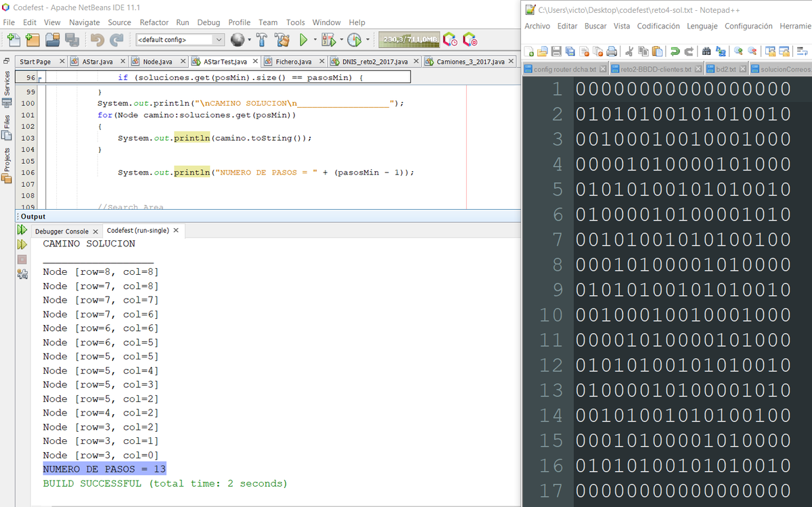Click the Notepad++ Find binoculars icon

(706, 51)
